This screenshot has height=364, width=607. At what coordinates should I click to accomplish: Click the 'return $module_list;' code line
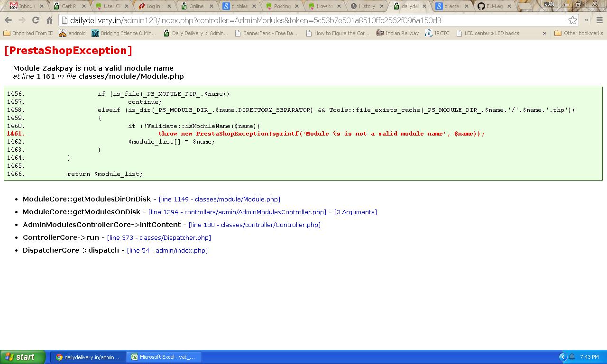coord(105,174)
